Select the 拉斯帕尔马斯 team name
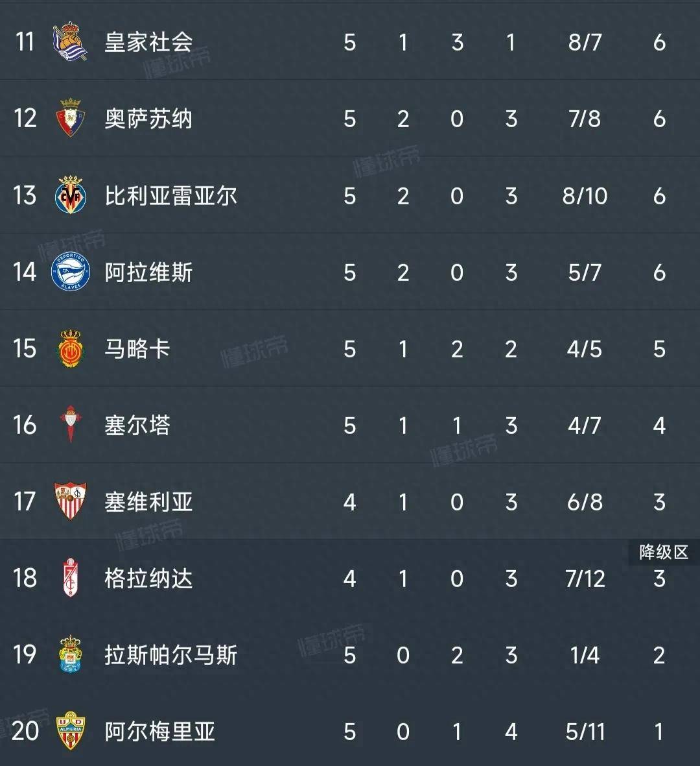The image size is (700, 766). tap(171, 654)
